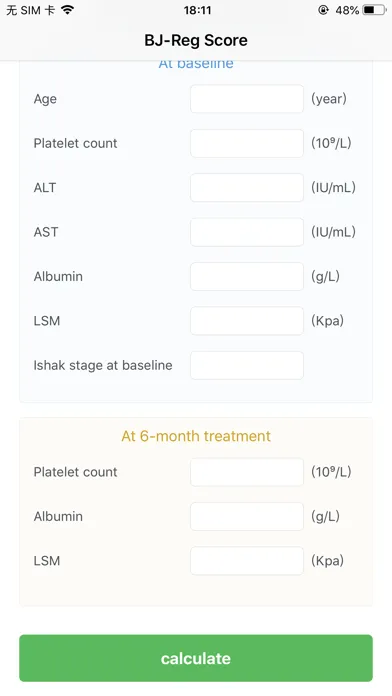Tap the BJ-Reg Score title
Viewport: 392px width, 696px height.
(x=196, y=40)
